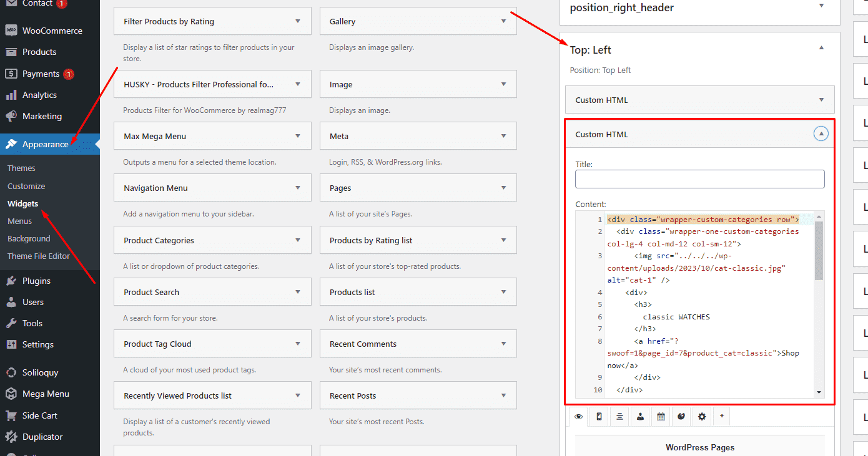Image resolution: width=868 pixels, height=456 pixels.
Task: Click the plus tab icon in widget options
Action: (722, 416)
